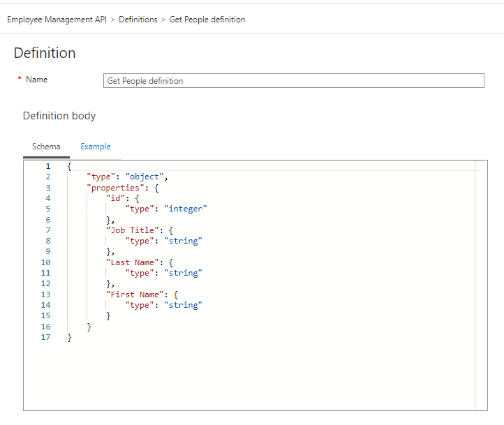Go to Definitions breadcrumb

pyautogui.click(x=138, y=20)
